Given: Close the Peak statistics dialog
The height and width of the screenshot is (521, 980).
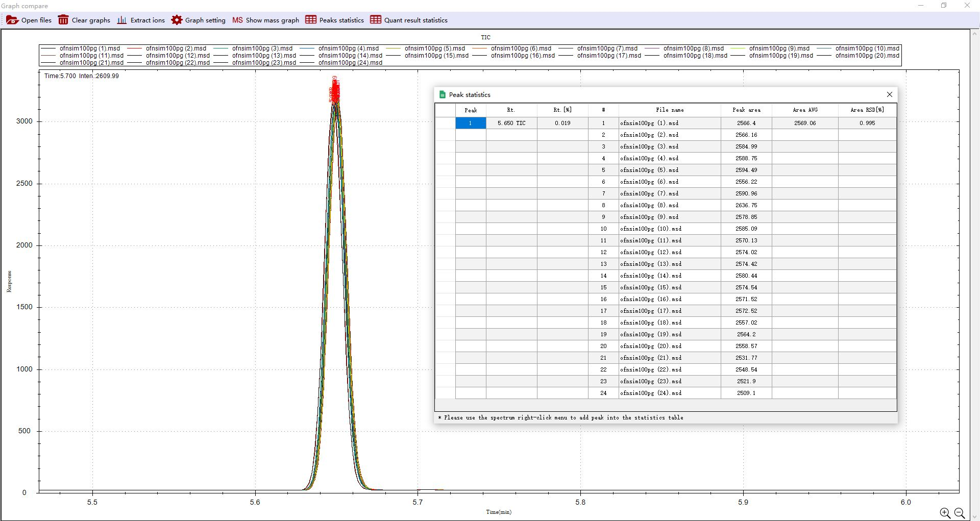Looking at the screenshot, I should 890,94.
